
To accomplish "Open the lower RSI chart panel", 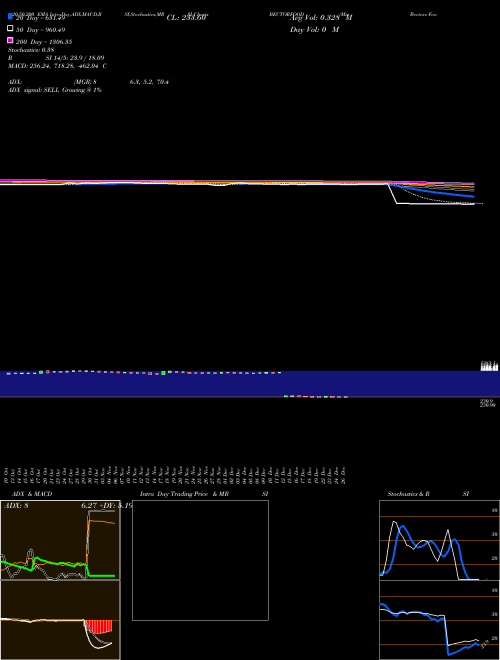I will click(439, 620).
